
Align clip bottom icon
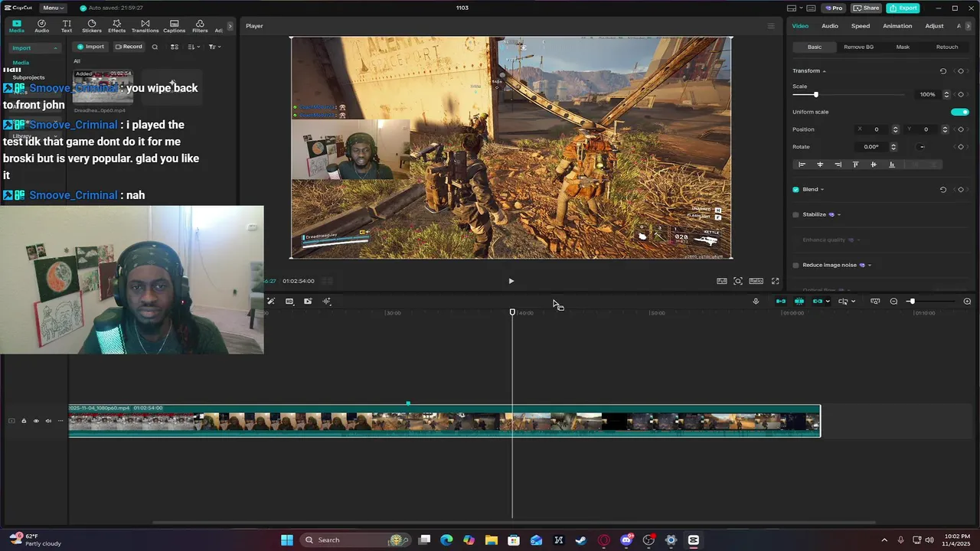tap(891, 165)
